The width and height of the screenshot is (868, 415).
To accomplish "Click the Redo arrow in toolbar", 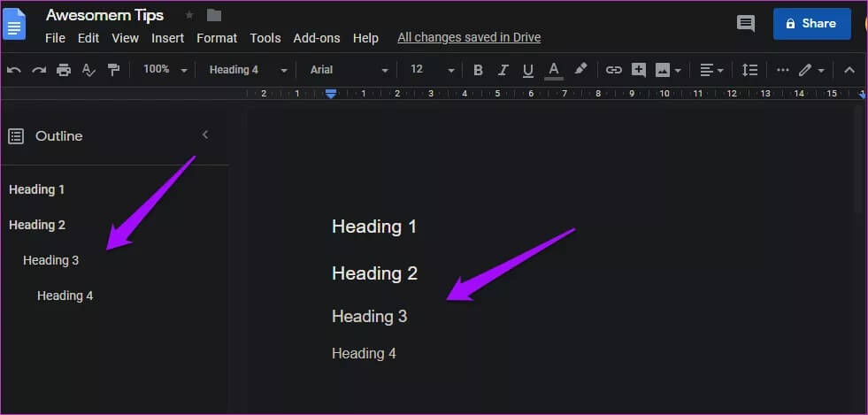I will click(x=39, y=70).
